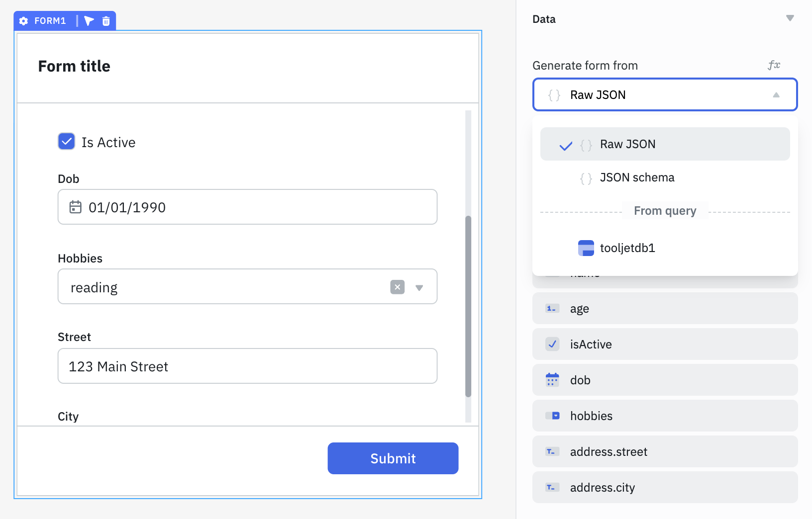Image resolution: width=812 pixels, height=519 pixels.
Task: Open FORM1 settings via gear icon
Action: (23, 21)
